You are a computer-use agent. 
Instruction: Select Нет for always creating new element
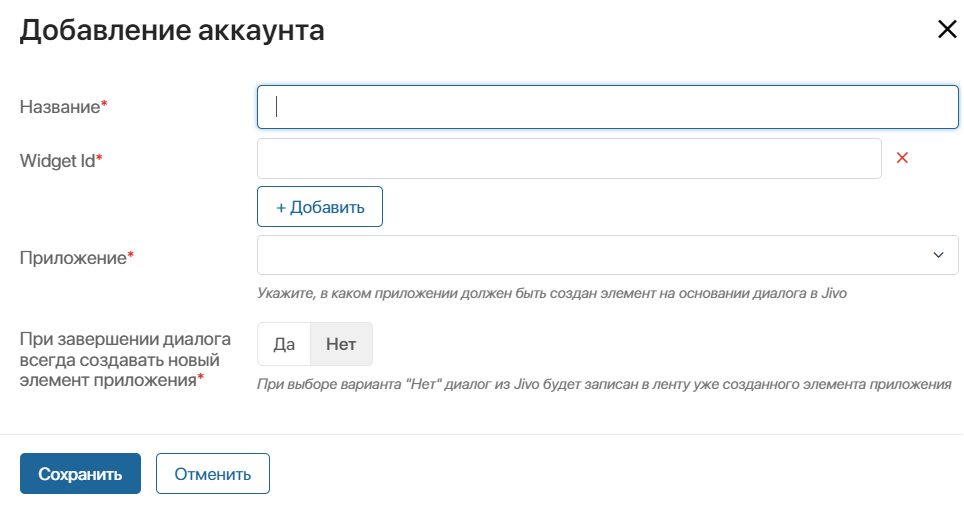tap(341, 344)
